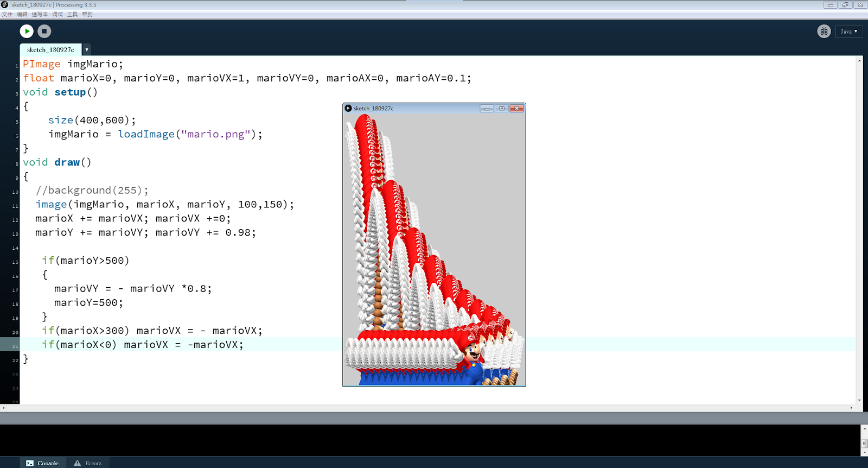Click the Errors tab warning triangle icon

(x=78, y=463)
